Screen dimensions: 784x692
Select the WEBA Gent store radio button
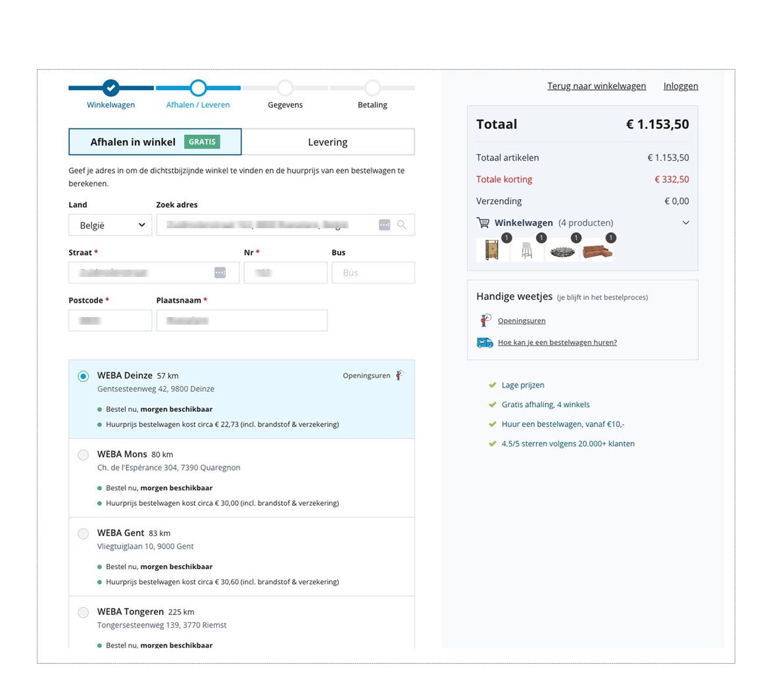tap(84, 533)
